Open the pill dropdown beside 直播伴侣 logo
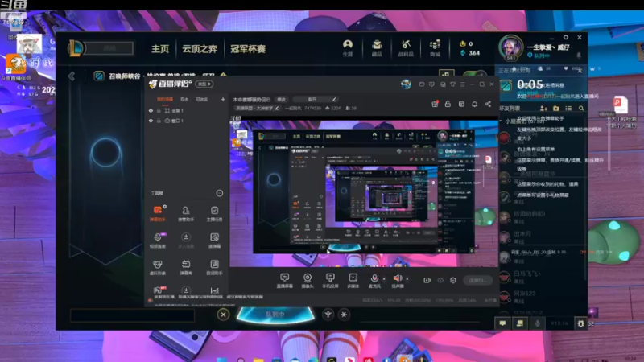644x362 pixels. [204, 84]
